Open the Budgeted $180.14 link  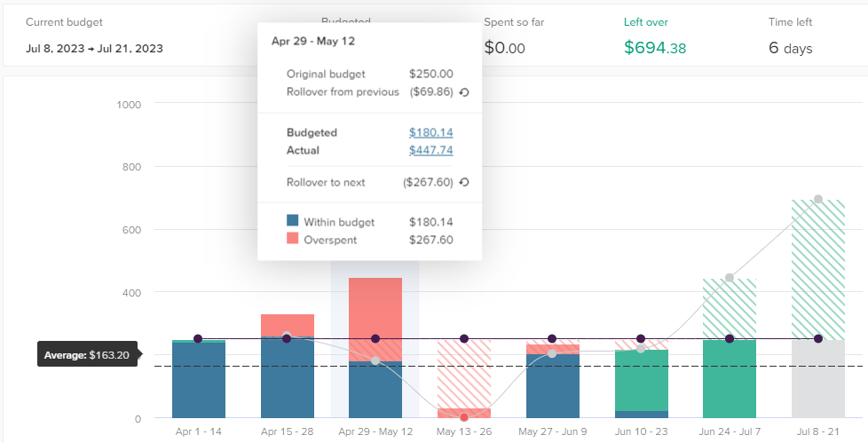coord(430,133)
